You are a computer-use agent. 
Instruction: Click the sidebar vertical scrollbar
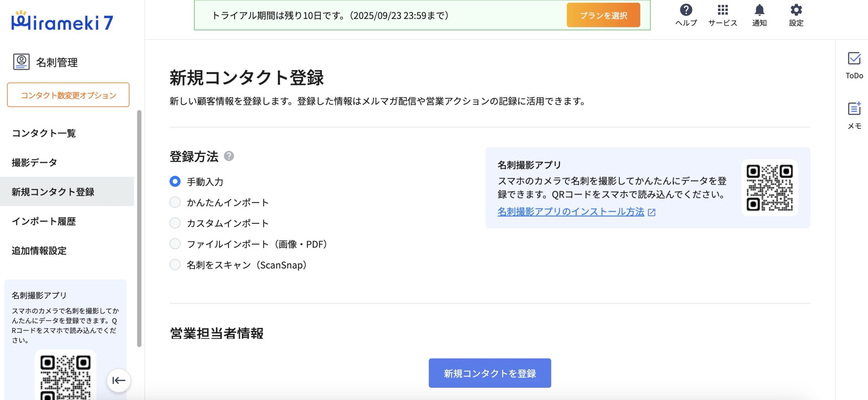coord(139,229)
